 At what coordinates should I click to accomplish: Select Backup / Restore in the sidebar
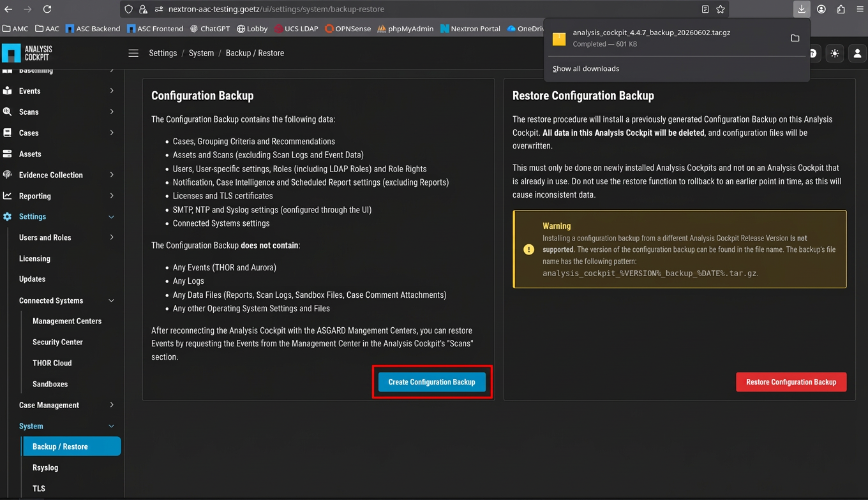pos(71,446)
